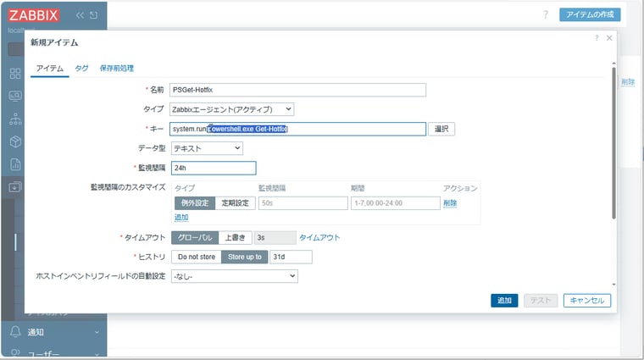Click the Zabbix logo
Image resolution: width=644 pixels, height=360 pixels.
tap(34, 15)
